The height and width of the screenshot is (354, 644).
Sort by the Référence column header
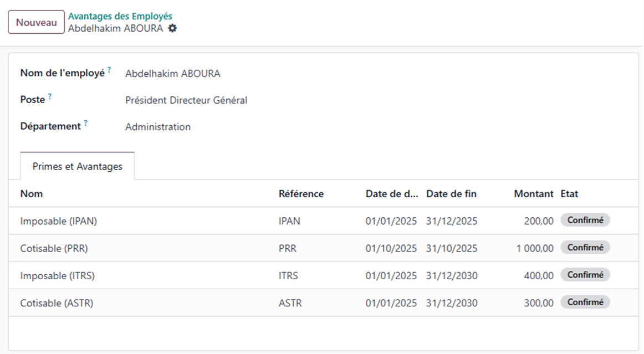301,194
